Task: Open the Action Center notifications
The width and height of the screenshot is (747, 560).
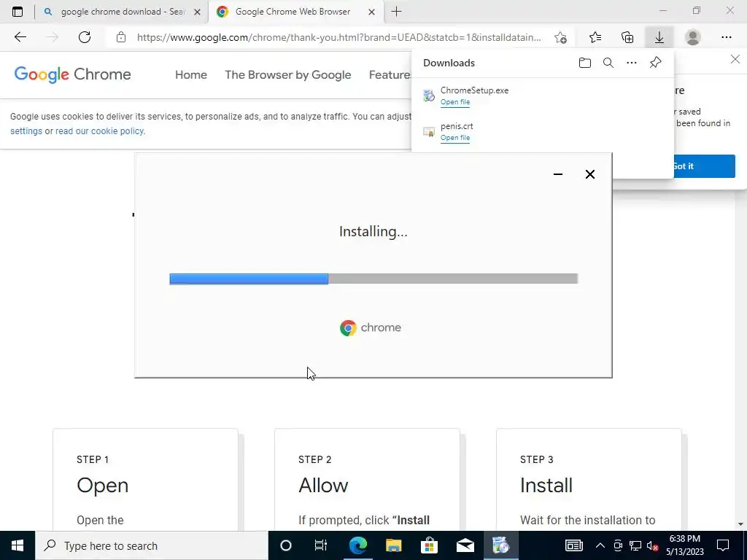Action: pos(723,545)
